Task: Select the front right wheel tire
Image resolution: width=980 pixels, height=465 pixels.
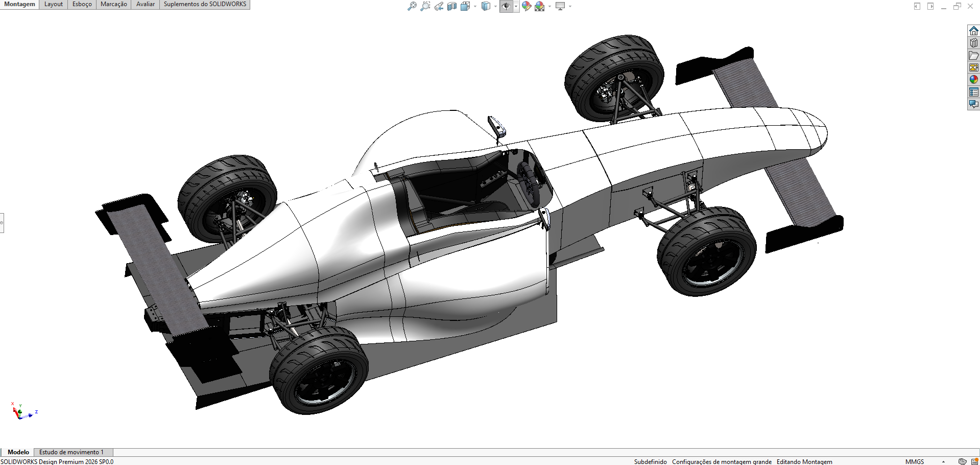Action: [x=707, y=252]
